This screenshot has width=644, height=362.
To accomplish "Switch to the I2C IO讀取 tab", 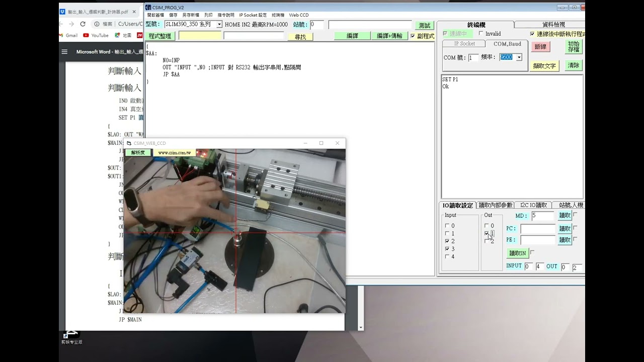I will coord(534,205).
